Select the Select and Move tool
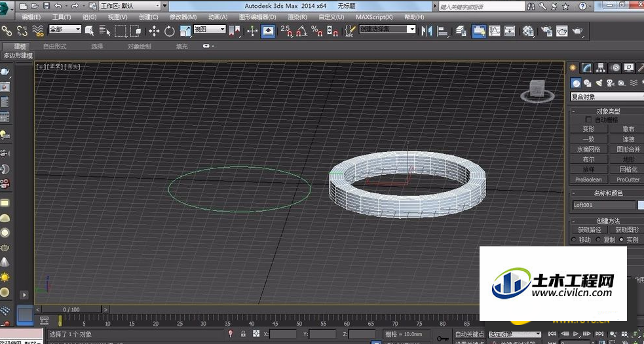644x344 pixels. (x=154, y=31)
